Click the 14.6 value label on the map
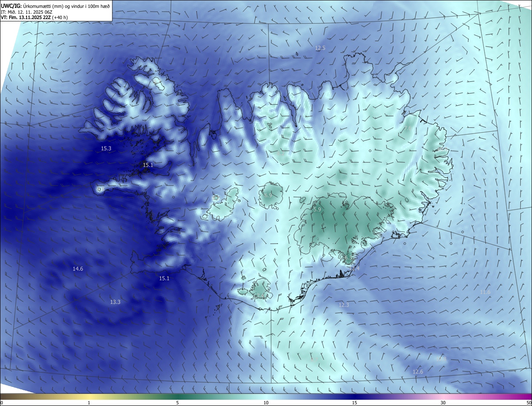Image resolution: width=532 pixels, height=406 pixels. pos(78,269)
